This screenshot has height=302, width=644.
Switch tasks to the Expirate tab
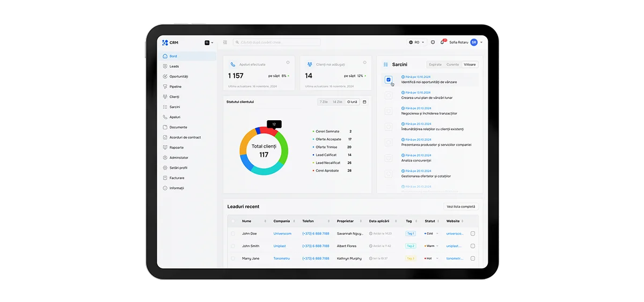[435, 64]
